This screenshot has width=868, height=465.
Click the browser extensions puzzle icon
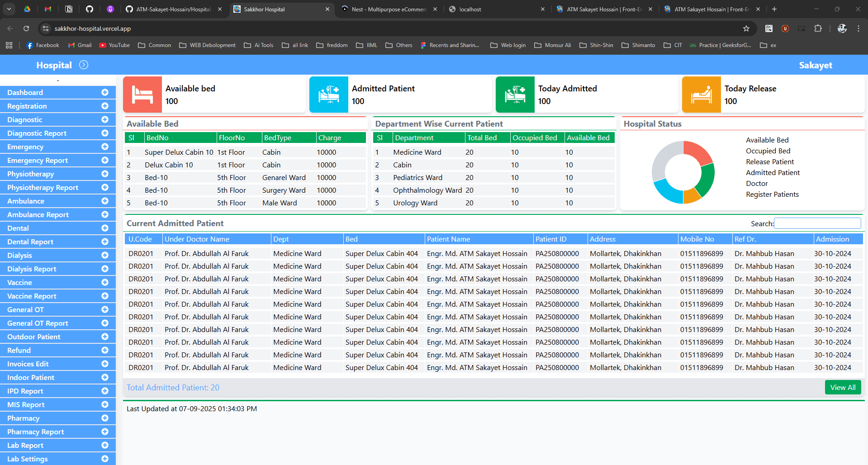[x=818, y=28]
